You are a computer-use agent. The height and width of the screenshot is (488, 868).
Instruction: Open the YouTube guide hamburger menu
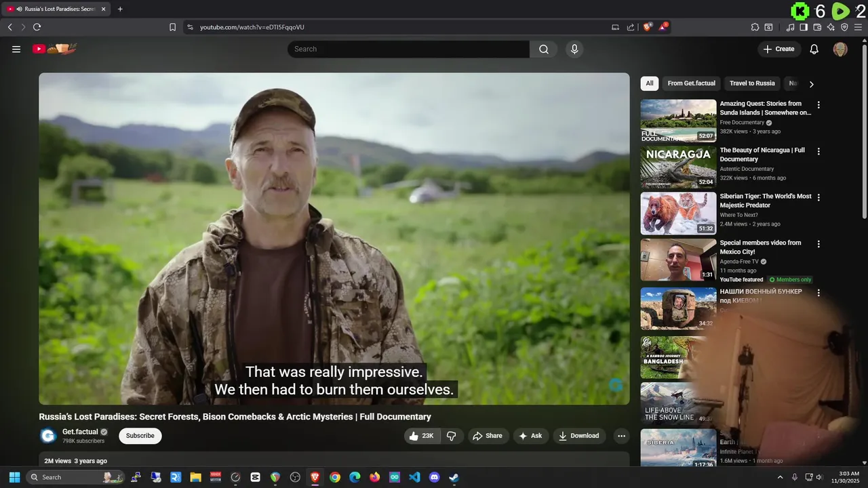[16, 49]
